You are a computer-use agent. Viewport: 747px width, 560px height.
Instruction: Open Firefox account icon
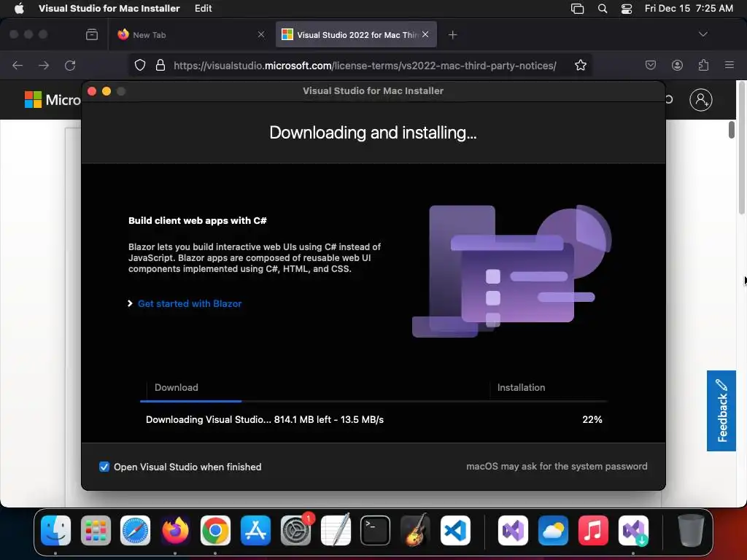point(677,65)
